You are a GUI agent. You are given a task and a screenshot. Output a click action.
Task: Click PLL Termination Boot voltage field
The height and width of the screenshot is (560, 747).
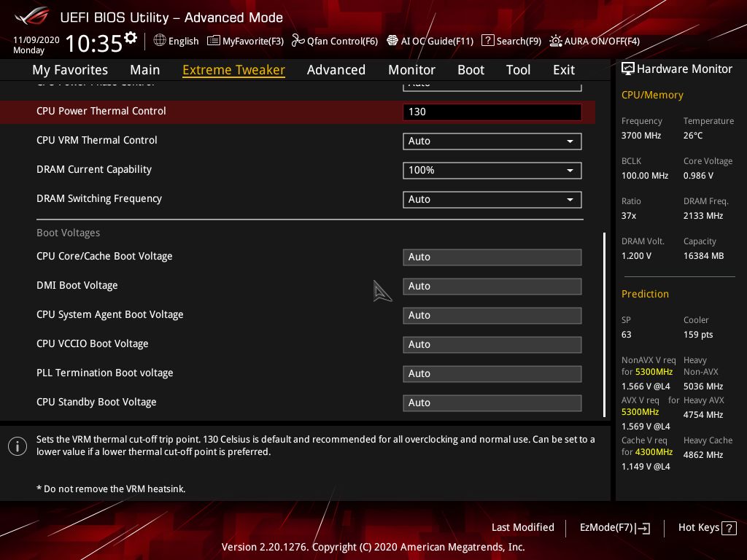(x=492, y=374)
